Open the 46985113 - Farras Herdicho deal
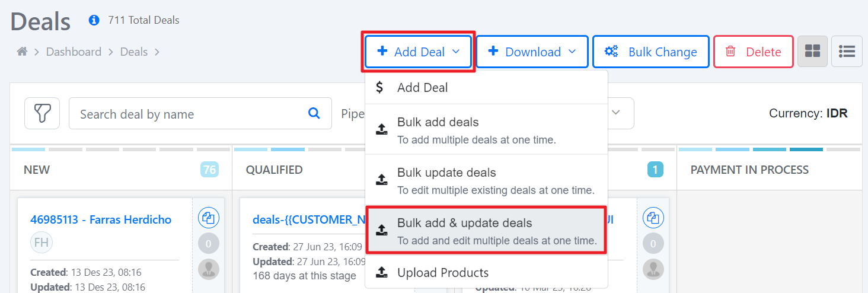This screenshot has height=293, width=868. (x=101, y=219)
